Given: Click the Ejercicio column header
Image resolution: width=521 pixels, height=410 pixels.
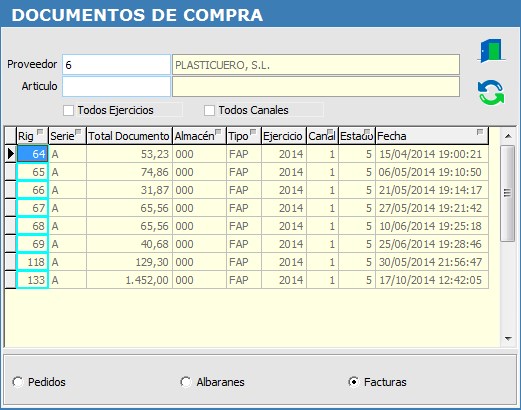Looking at the screenshot, I should (284, 136).
